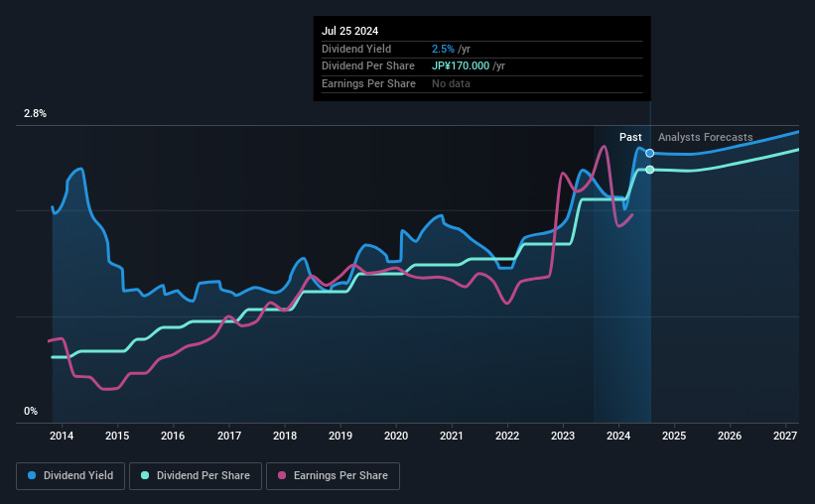Toggle the Dividend Yield legend button
Image resolution: width=815 pixels, height=504 pixels.
(x=70, y=475)
